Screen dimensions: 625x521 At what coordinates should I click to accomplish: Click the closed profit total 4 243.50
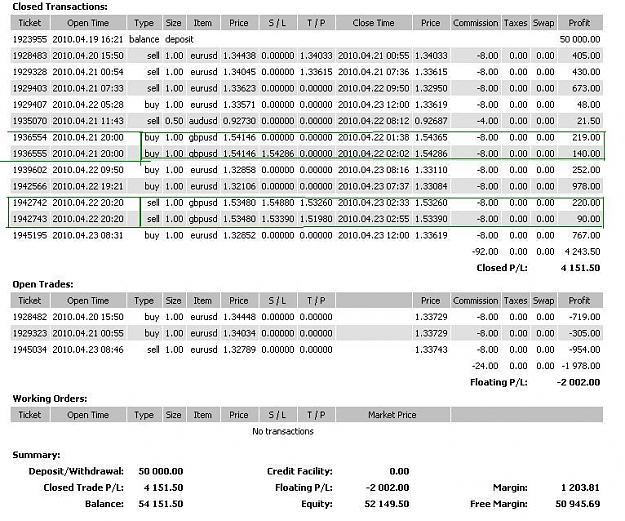pyautogui.click(x=582, y=252)
